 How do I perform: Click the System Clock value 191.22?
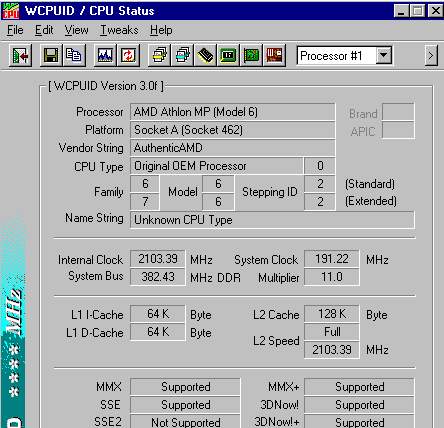(x=332, y=259)
